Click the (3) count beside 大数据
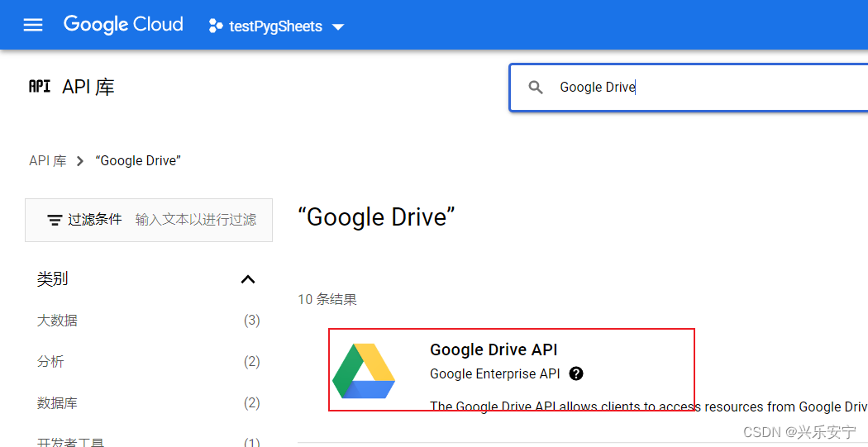This screenshot has width=868, height=447. pyautogui.click(x=252, y=321)
